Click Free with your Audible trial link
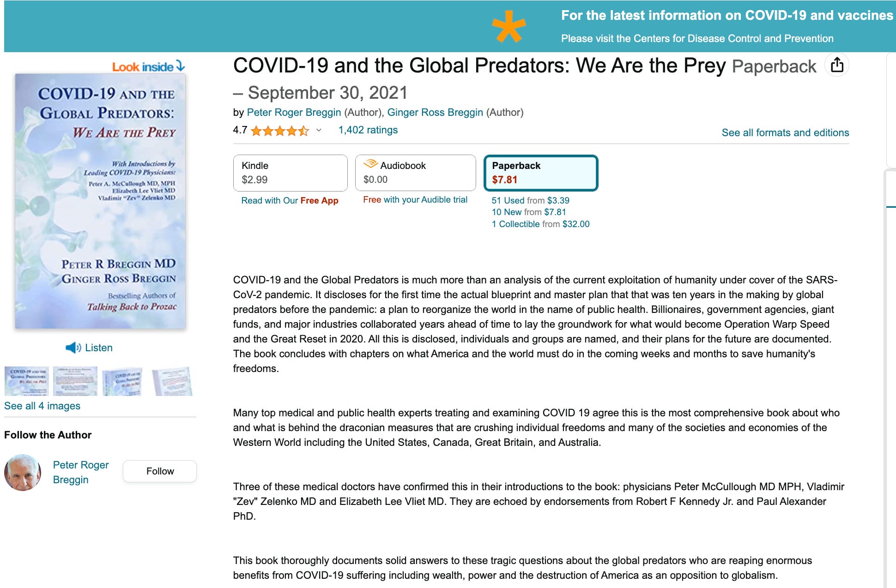896x588 pixels. point(415,200)
